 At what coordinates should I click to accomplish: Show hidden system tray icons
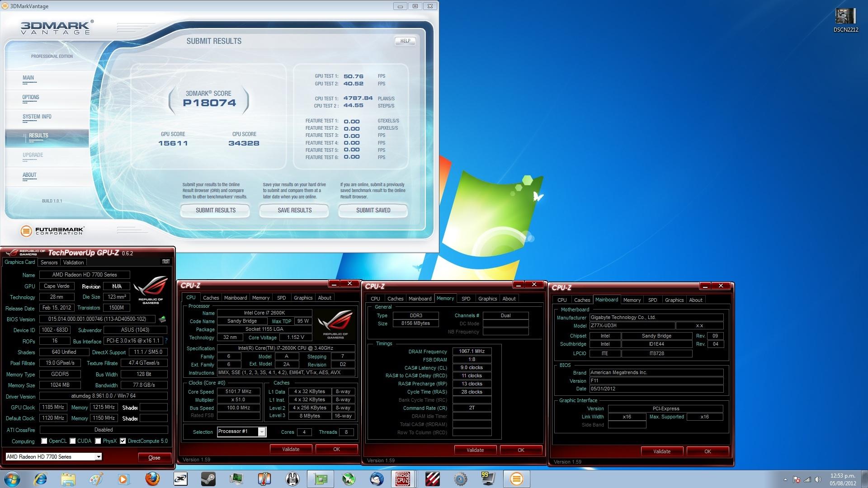[x=785, y=479]
